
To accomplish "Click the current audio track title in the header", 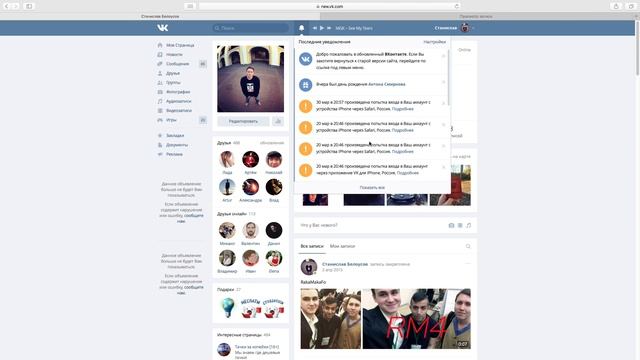I will (x=354, y=28).
